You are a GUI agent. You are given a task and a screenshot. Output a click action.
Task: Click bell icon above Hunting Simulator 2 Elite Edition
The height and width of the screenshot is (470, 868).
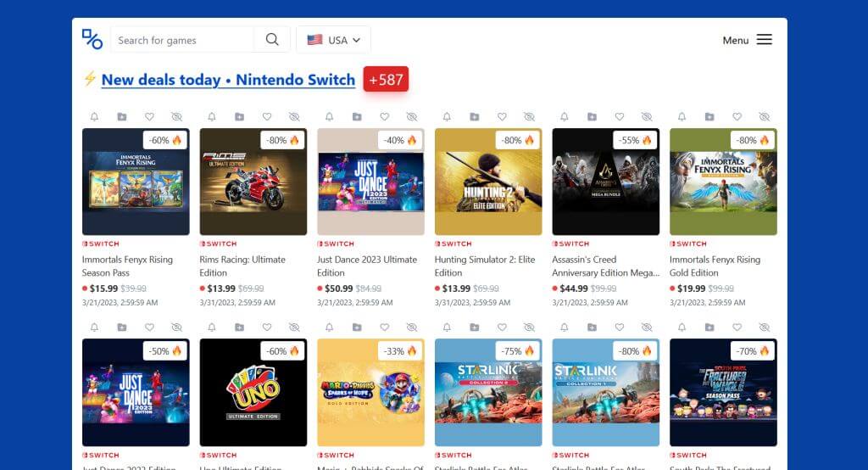click(447, 116)
